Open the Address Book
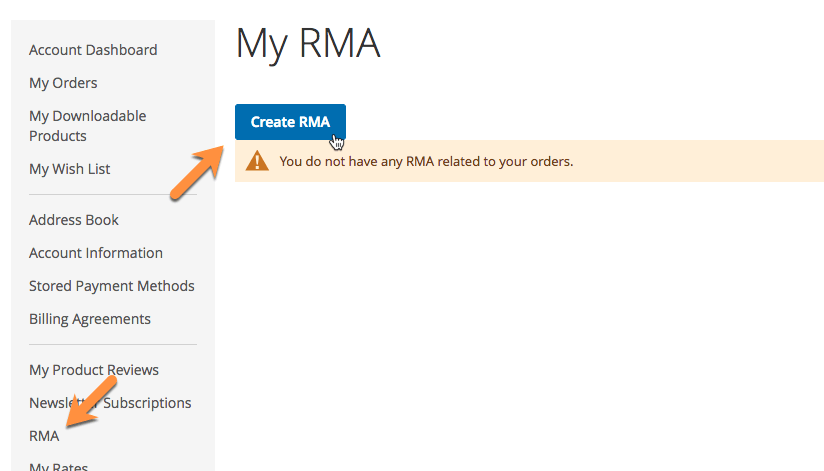 74,220
